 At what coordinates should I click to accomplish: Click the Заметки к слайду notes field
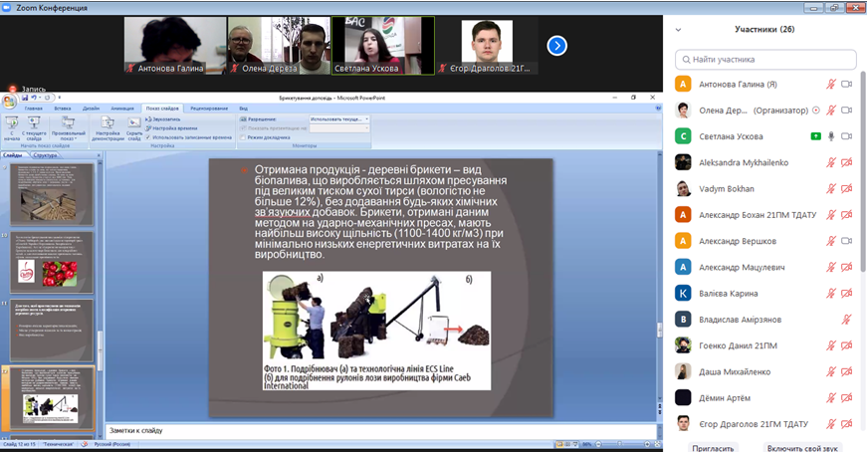[x=381, y=430]
